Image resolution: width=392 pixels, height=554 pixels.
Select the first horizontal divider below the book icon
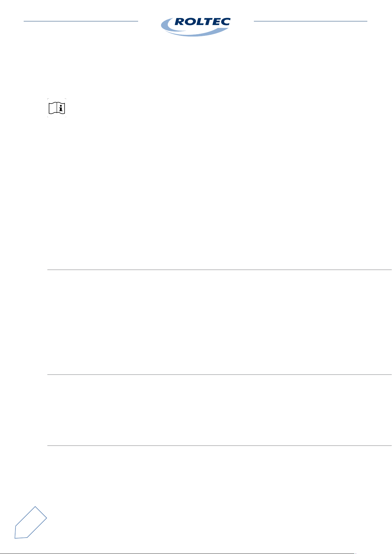219,270
